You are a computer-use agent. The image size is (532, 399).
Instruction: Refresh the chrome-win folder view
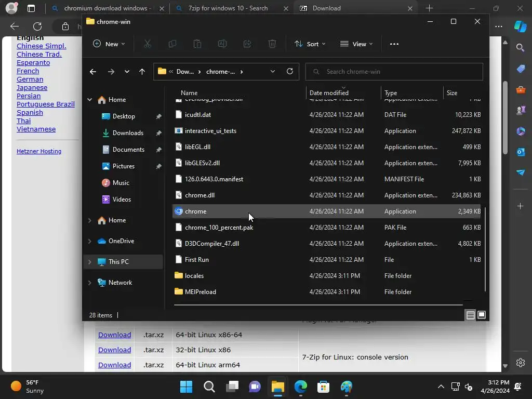tap(290, 71)
